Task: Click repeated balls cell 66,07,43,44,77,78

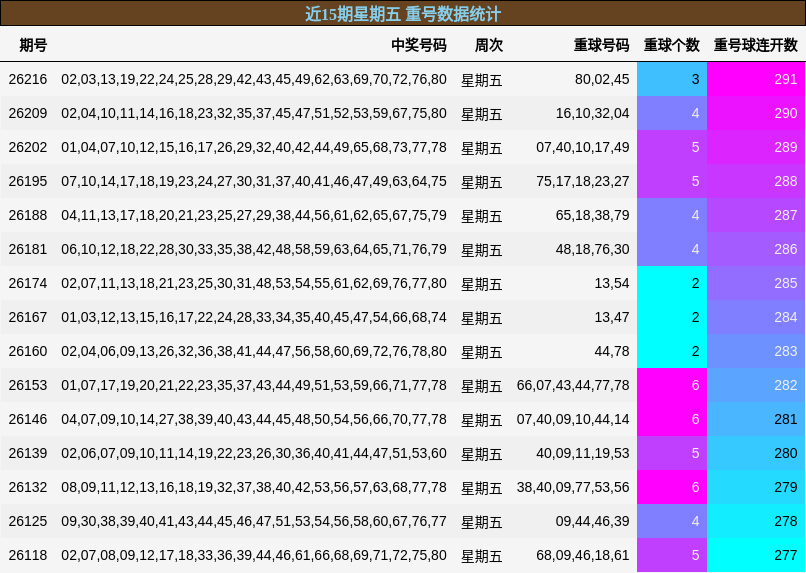Action: [x=573, y=385]
